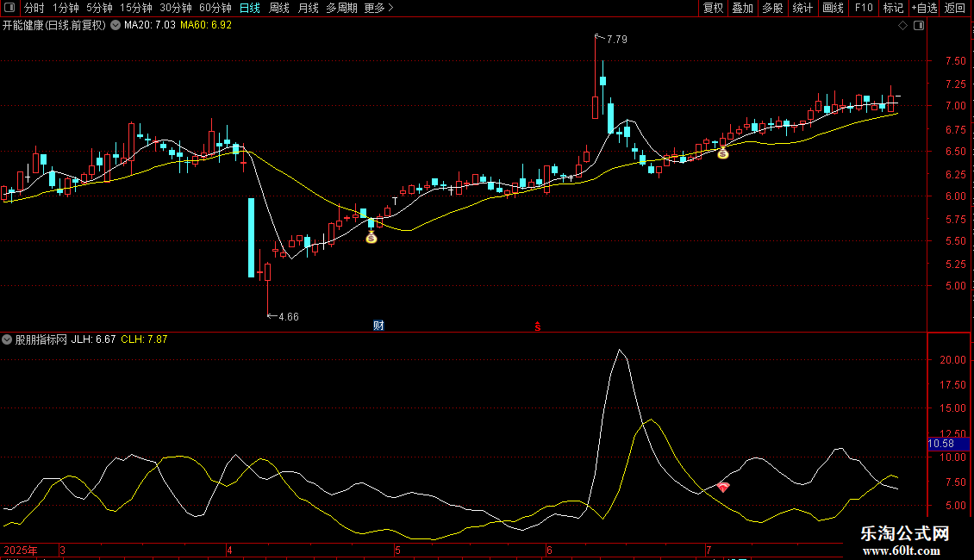974x560 pixels.
Task: Click the month 6 marker on time axis
Action: point(549,551)
